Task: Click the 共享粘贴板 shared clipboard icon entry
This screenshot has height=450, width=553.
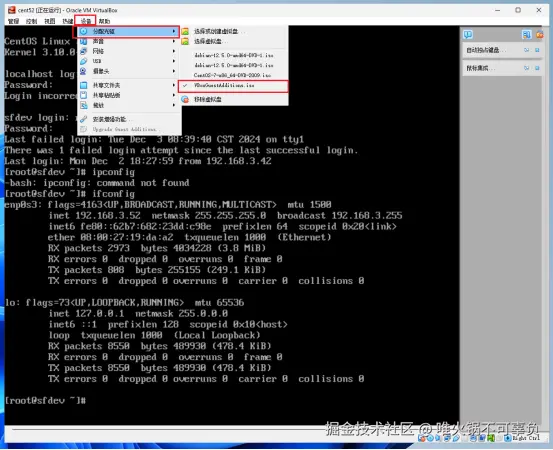Action: (x=83, y=95)
